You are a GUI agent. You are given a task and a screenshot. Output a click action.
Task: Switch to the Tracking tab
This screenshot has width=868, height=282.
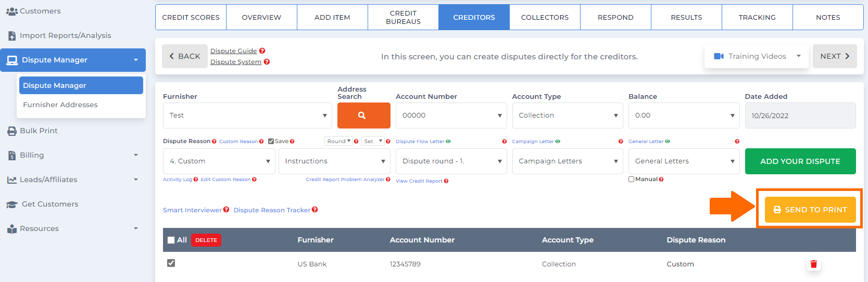pos(757,17)
